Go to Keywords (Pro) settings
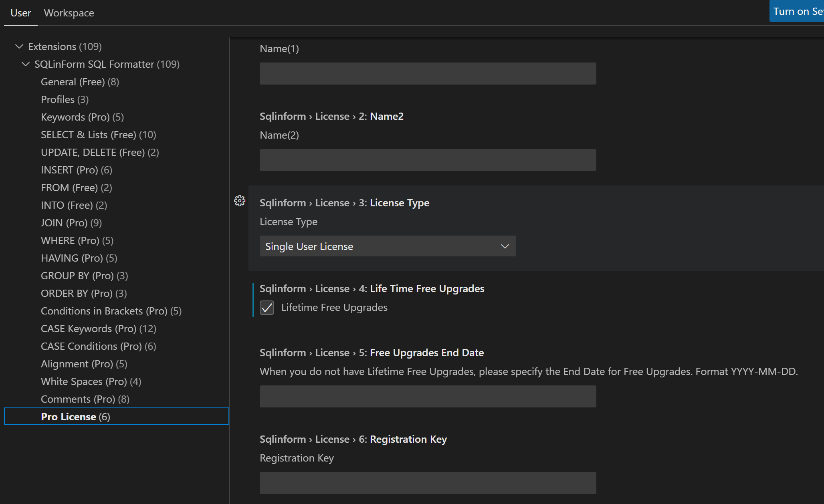 82,117
